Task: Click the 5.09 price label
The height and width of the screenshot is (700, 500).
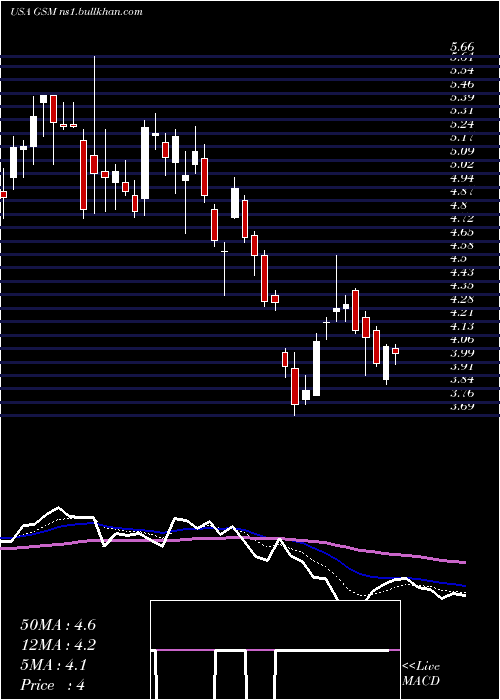Action: click(x=462, y=151)
